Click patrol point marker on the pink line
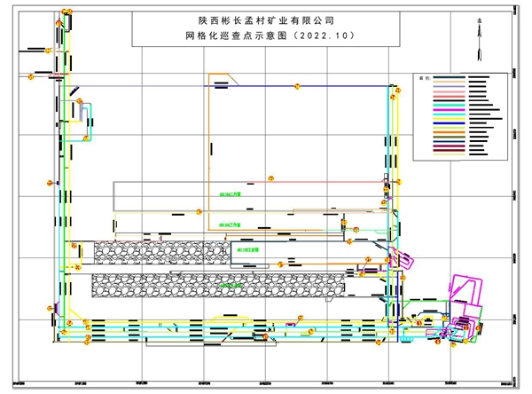Screen dimensions: 532x394 tap(270, 178)
